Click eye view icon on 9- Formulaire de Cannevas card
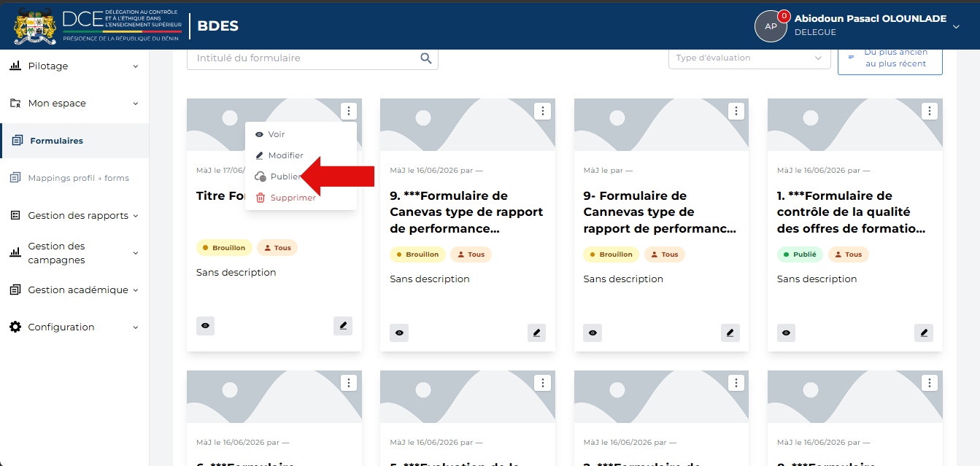 coord(593,333)
